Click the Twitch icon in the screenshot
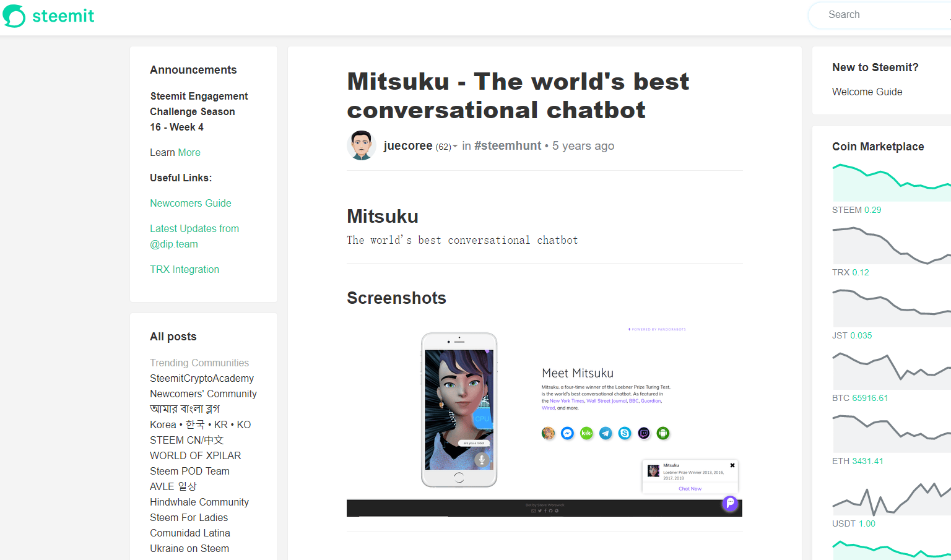 click(x=644, y=433)
